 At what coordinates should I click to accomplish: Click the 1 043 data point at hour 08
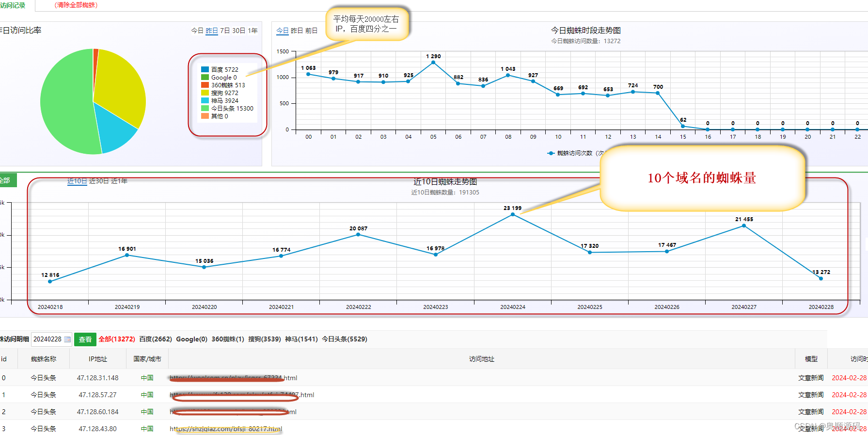tap(508, 75)
